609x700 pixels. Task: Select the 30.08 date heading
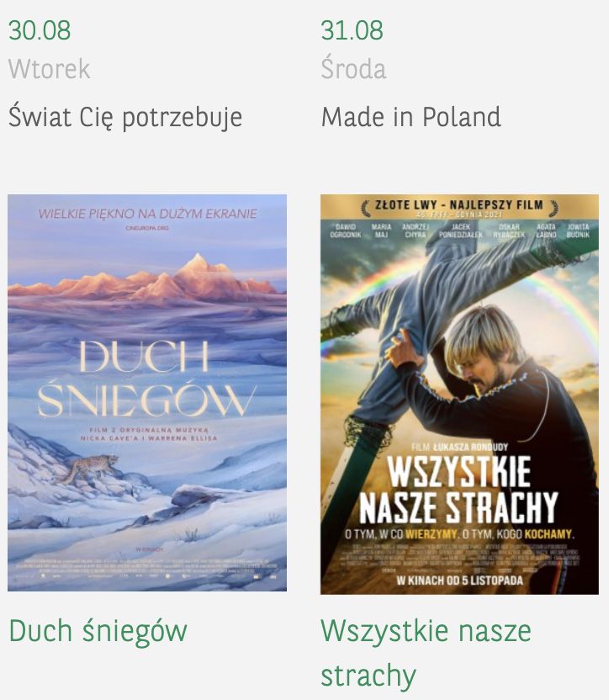(40, 30)
